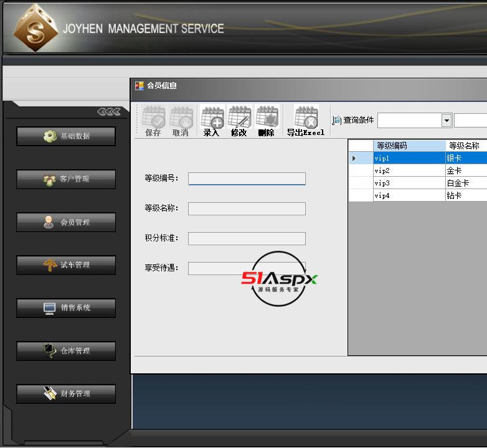Sort by 等级编码 column header
Viewport: 487px width, 448px height.
click(x=409, y=146)
